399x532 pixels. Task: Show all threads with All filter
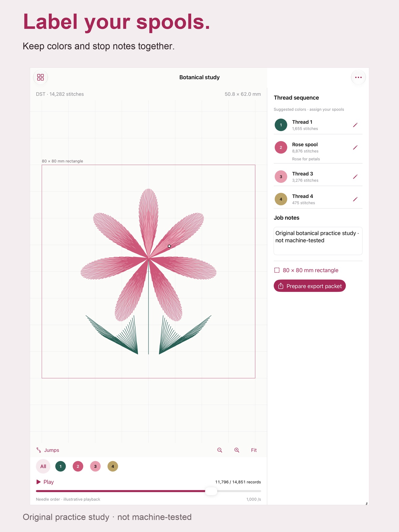click(x=43, y=466)
